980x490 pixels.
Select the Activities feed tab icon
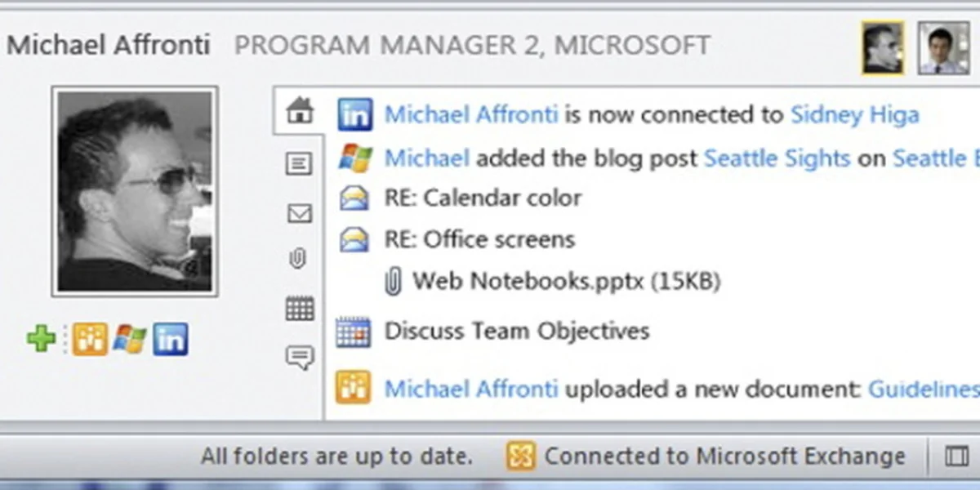pyautogui.click(x=300, y=164)
